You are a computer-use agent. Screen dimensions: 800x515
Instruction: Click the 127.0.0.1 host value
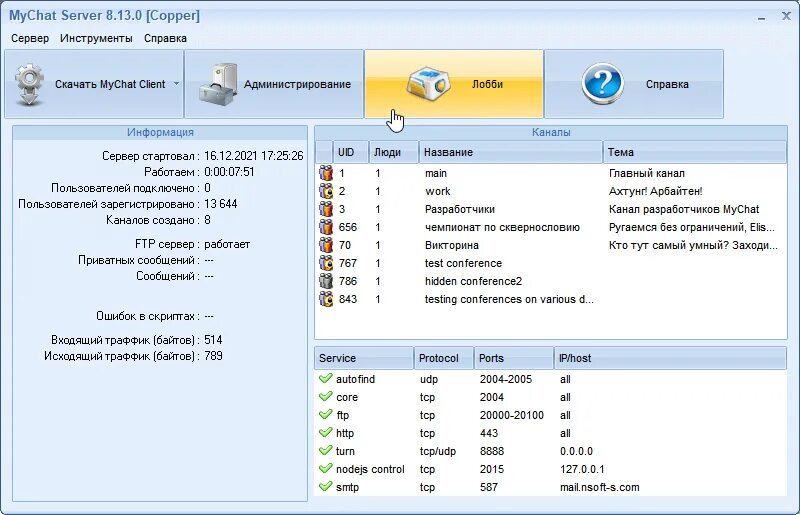coord(582,469)
